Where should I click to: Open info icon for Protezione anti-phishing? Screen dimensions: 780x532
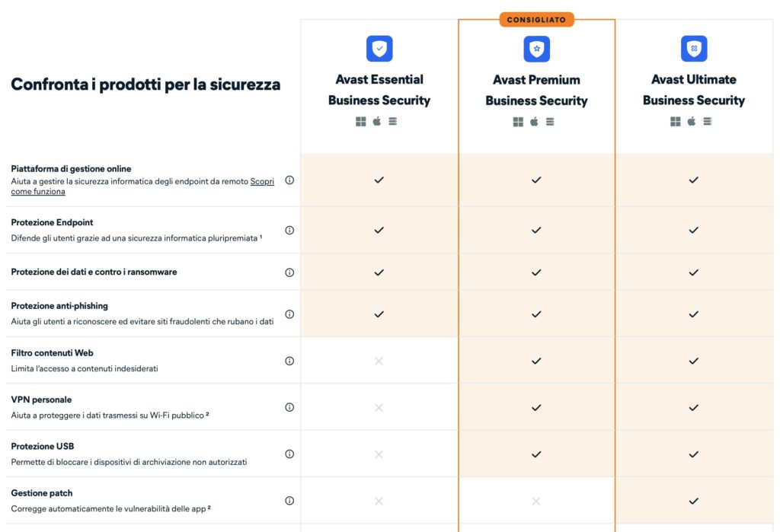point(289,314)
